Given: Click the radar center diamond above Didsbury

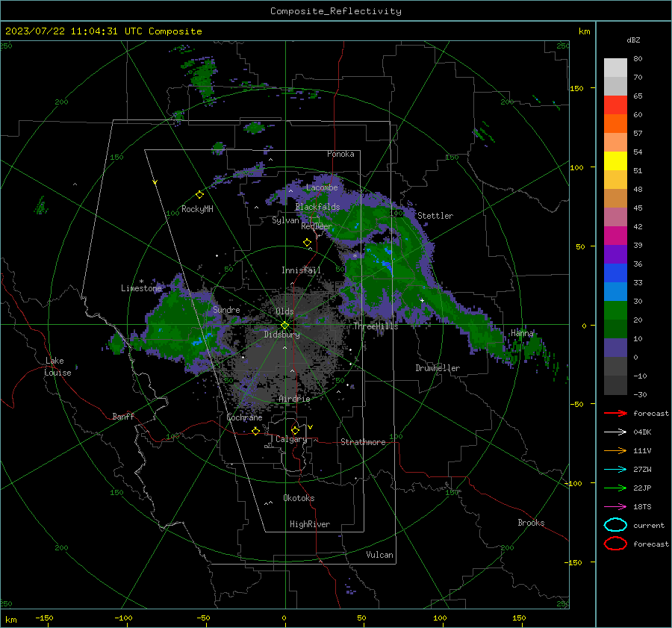Looking at the screenshot, I should (x=284, y=326).
